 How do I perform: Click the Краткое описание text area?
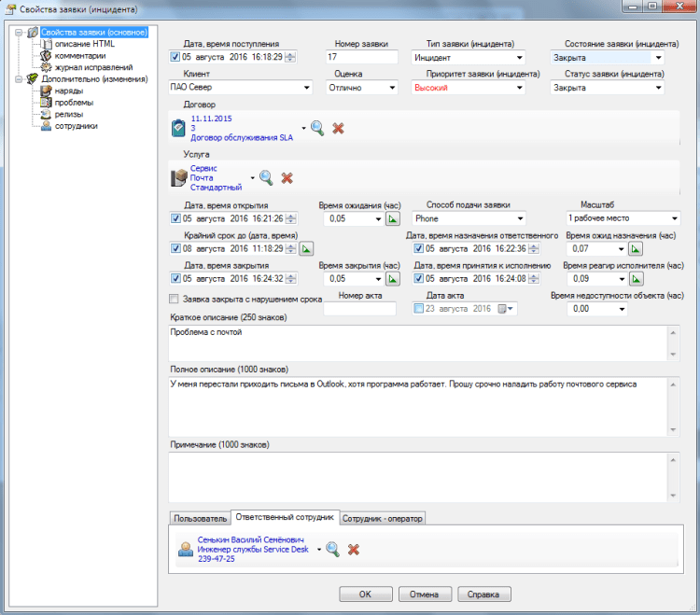pos(418,343)
